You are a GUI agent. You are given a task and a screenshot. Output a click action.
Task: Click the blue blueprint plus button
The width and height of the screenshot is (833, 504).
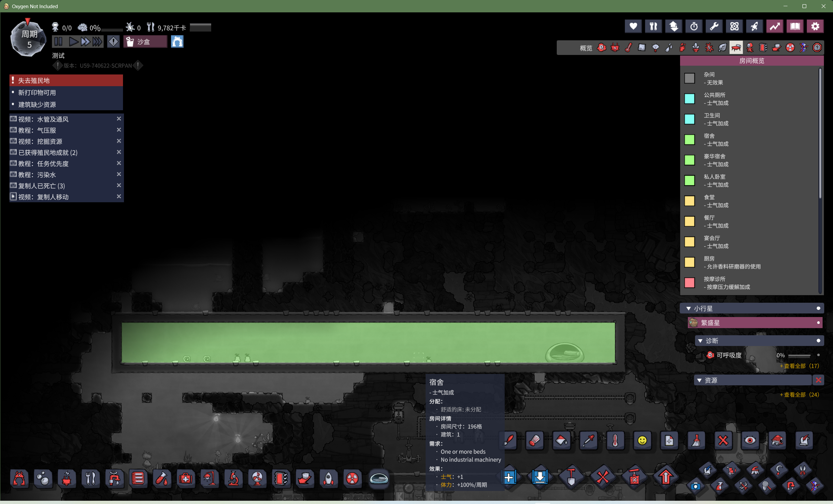[x=509, y=477]
